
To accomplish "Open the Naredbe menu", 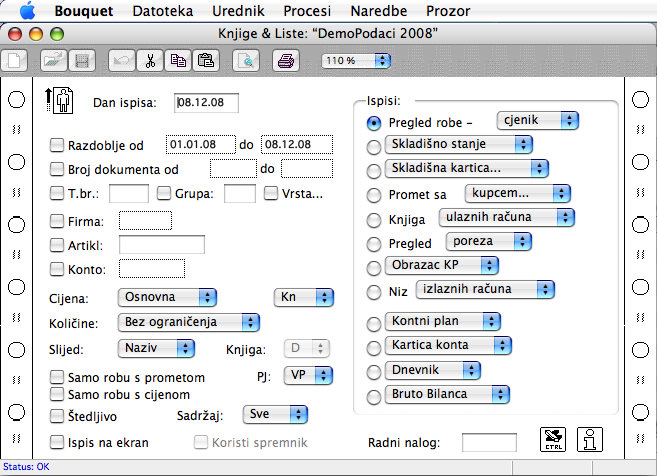I will coord(379,11).
